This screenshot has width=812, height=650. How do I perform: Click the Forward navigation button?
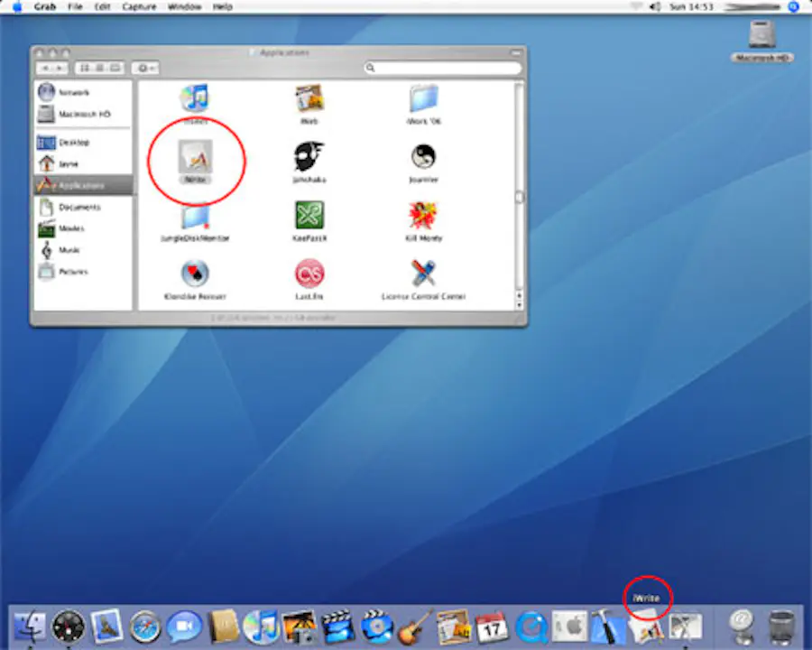tap(59, 67)
